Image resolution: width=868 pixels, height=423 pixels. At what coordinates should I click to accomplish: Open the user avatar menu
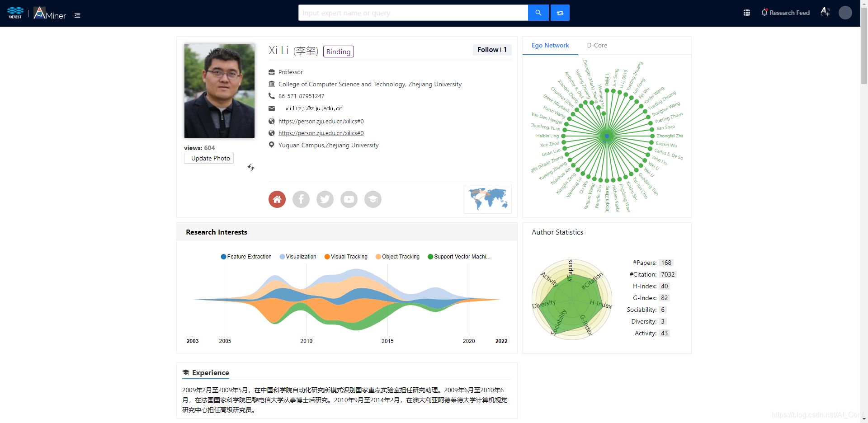(x=845, y=13)
